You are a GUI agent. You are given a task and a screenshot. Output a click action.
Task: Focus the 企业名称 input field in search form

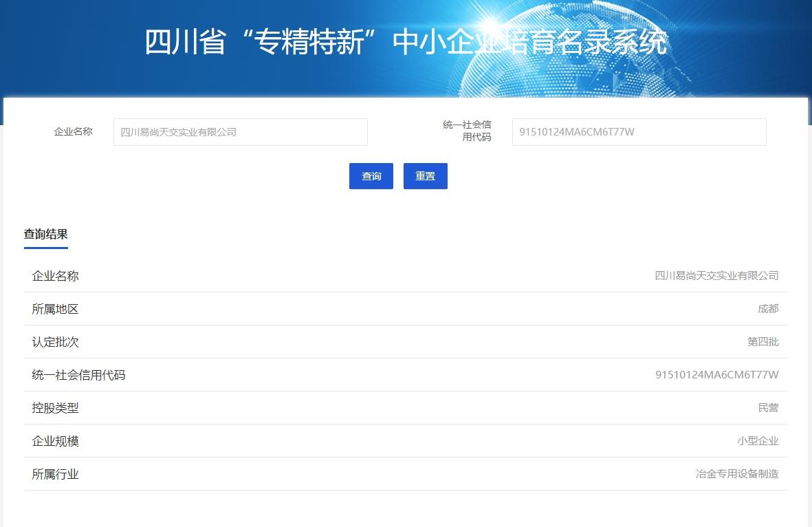point(240,132)
